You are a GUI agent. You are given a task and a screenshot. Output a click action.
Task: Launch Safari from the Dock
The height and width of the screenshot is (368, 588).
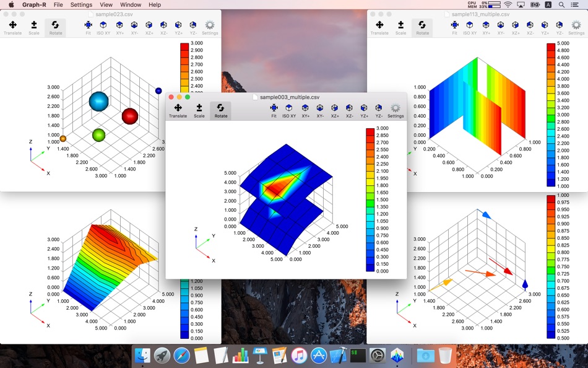(x=181, y=355)
